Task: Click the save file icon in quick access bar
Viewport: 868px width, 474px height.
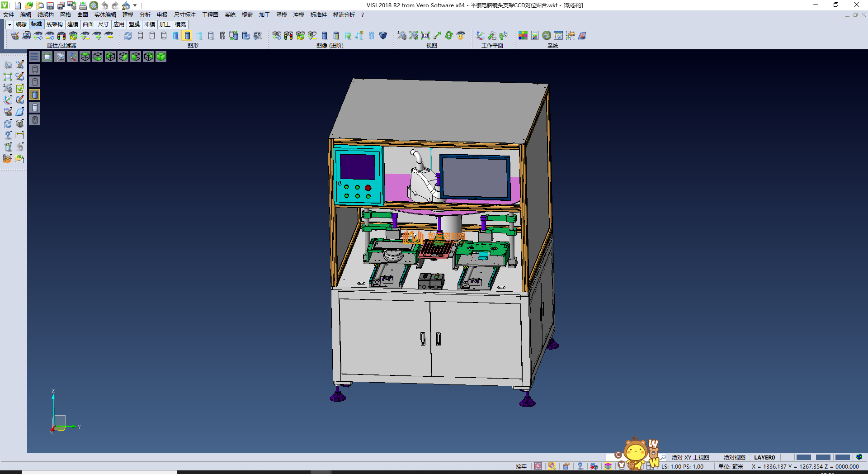Action: pyautogui.click(x=50, y=5)
